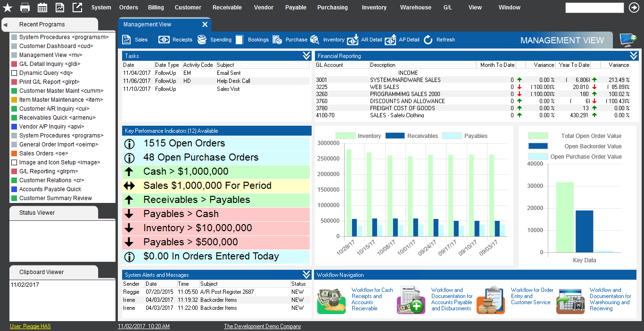Close the Management View tab
644x331 pixels.
(205, 24)
